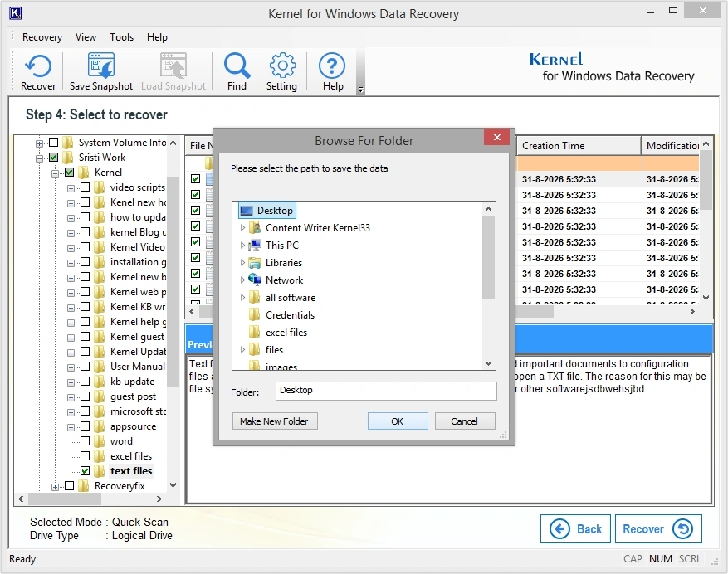The width and height of the screenshot is (728, 574).
Task: Open the Help menu
Action: click(x=157, y=37)
